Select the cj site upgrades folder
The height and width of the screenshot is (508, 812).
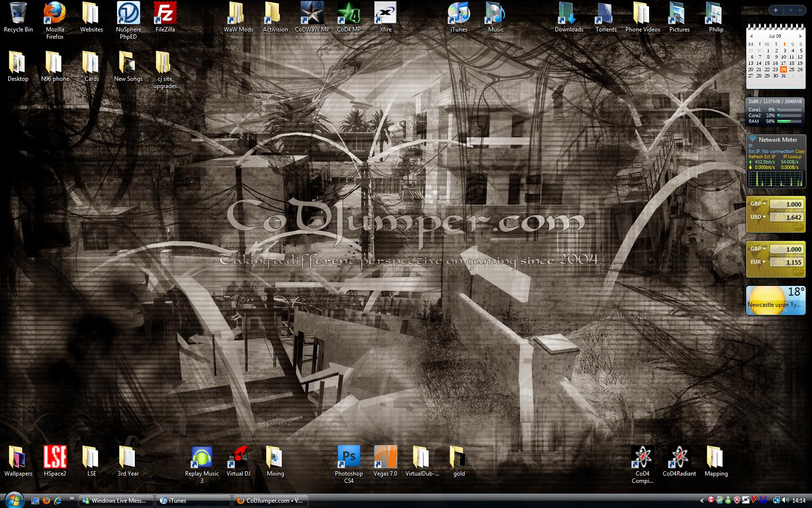(x=165, y=70)
